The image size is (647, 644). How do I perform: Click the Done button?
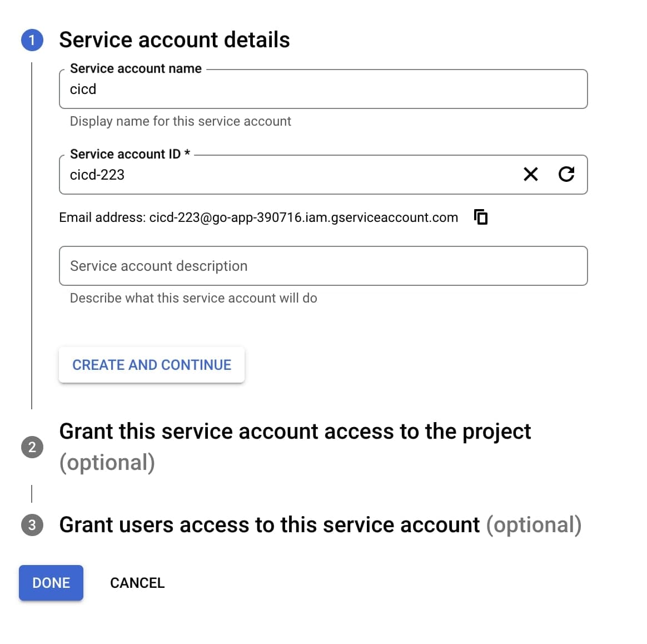pyautogui.click(x=51, y=583)
